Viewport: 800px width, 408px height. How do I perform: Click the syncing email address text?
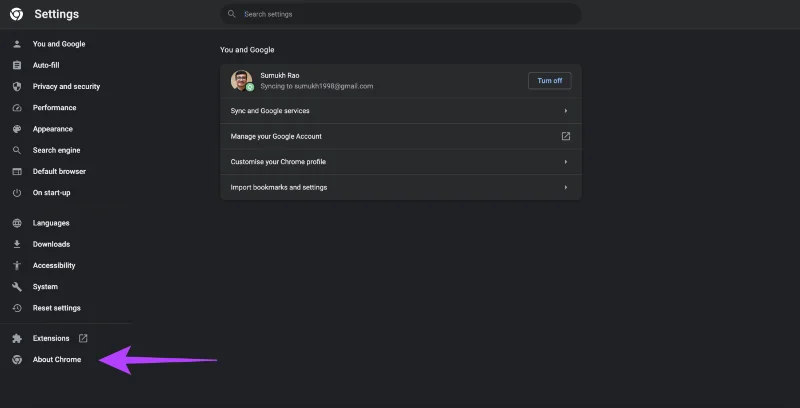[317, 86]
